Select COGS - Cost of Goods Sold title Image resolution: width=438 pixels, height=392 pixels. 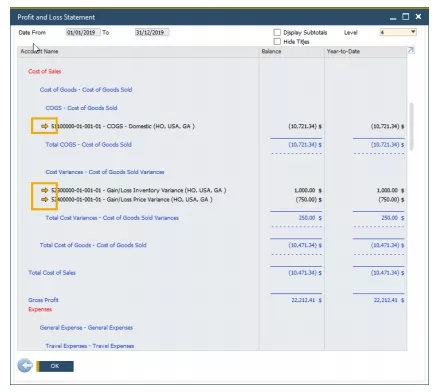pos(81,108)
